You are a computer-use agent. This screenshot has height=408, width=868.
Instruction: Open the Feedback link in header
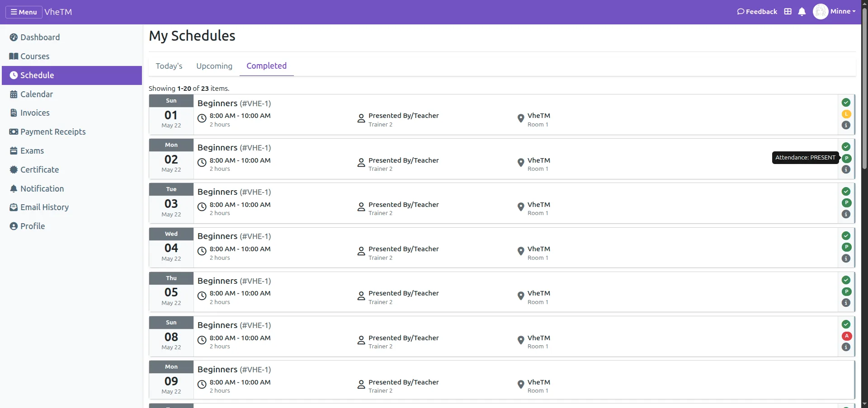click(757, 12)
